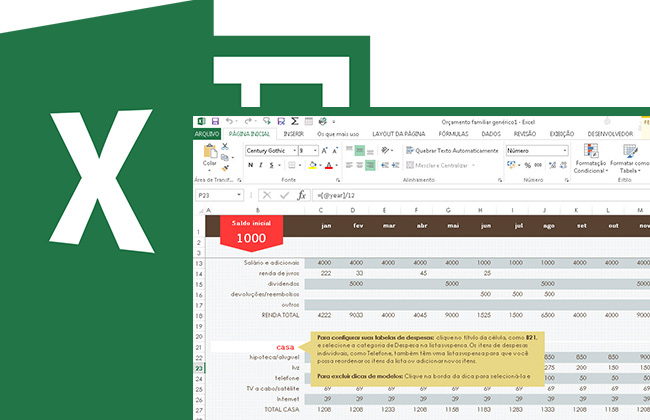
Task: Open the borders dropdown arrow
Action: 300,165
